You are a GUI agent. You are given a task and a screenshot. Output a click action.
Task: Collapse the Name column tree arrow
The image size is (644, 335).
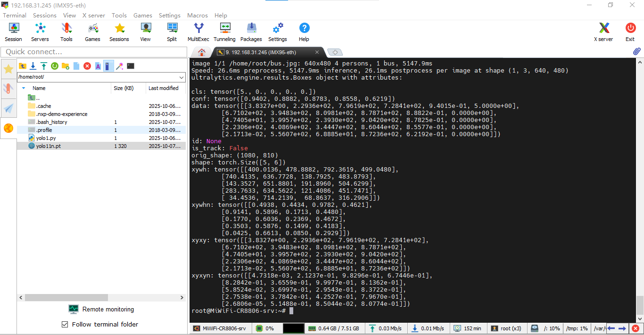[x=24, y=88]
